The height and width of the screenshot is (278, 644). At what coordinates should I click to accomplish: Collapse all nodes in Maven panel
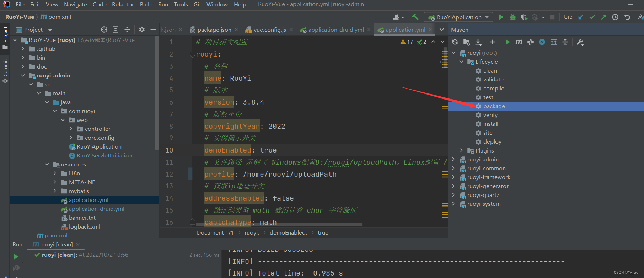565,42
